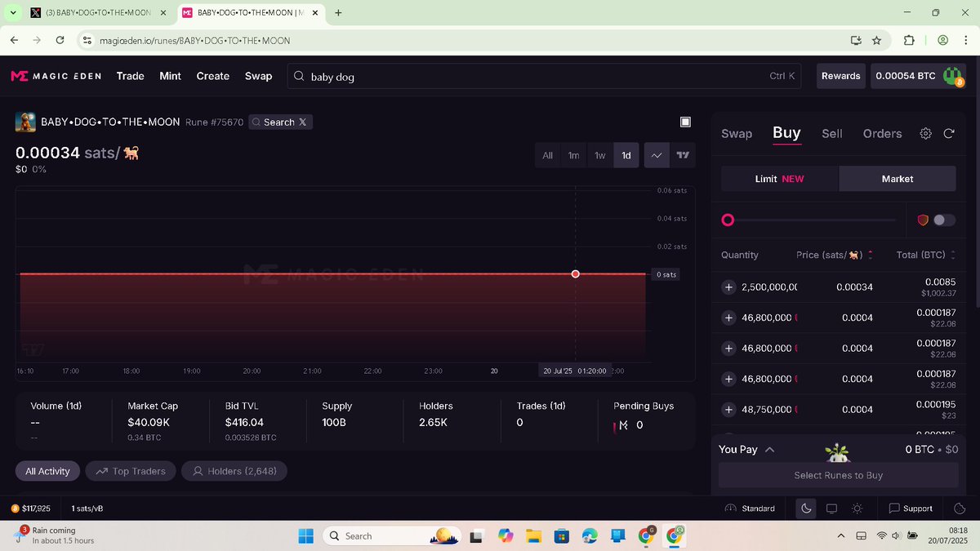Select the Limit NEW order type
The image size is (980, 551).
[x=779, y=179]
